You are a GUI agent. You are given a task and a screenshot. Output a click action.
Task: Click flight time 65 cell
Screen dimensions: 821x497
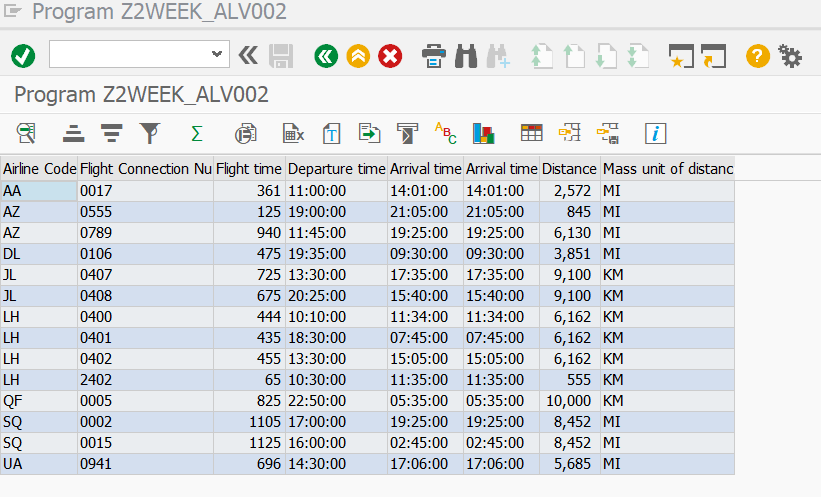tap(249, 380)
